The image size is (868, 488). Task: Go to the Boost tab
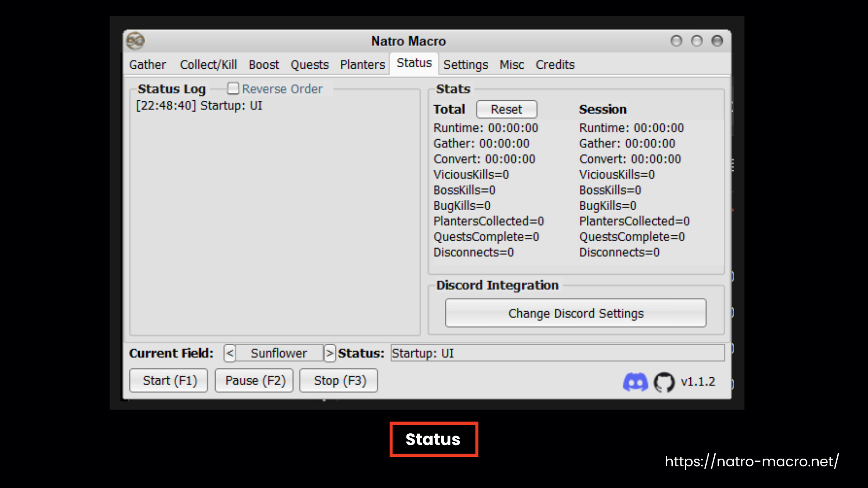tap(264, 65)
